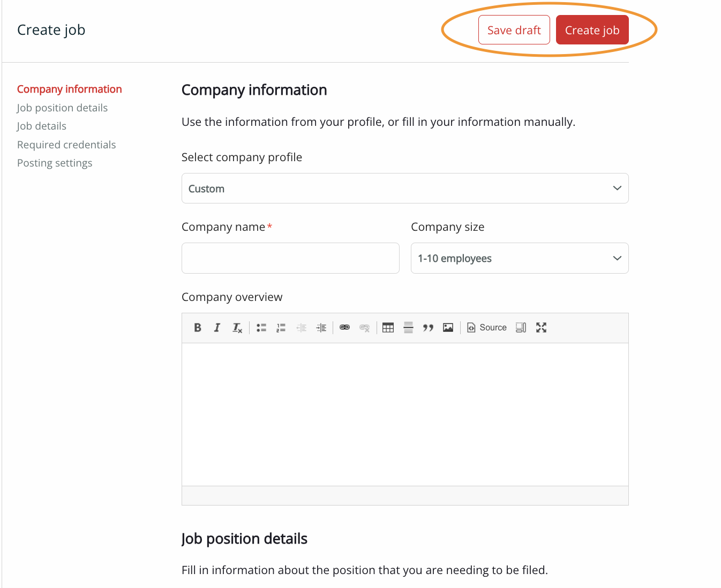Go to Job position details section
This screenshot has height=588, width=721.
pos(62,108)
